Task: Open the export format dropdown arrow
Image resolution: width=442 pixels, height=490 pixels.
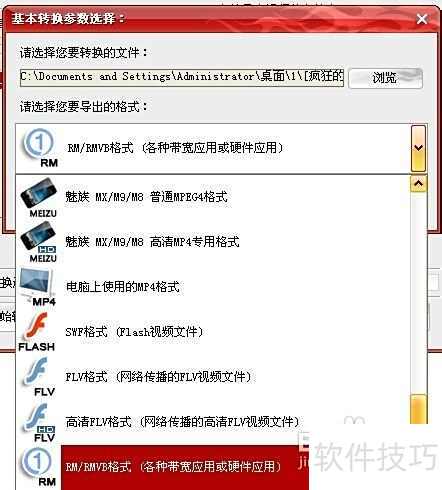Action: (x=418, y=149)
